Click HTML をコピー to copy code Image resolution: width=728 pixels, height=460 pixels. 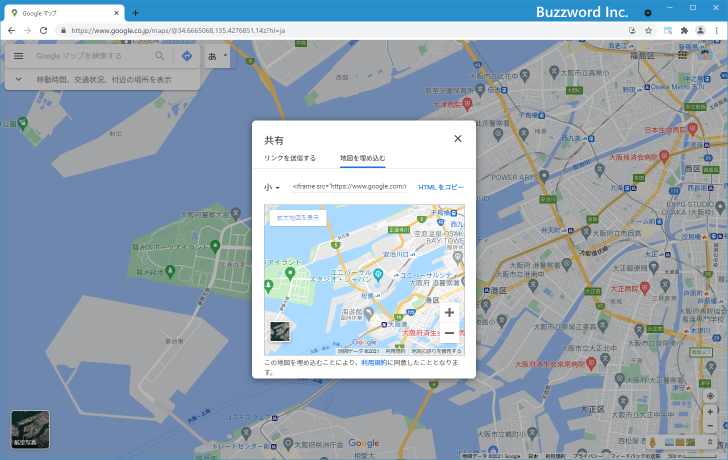click(441, 187)
